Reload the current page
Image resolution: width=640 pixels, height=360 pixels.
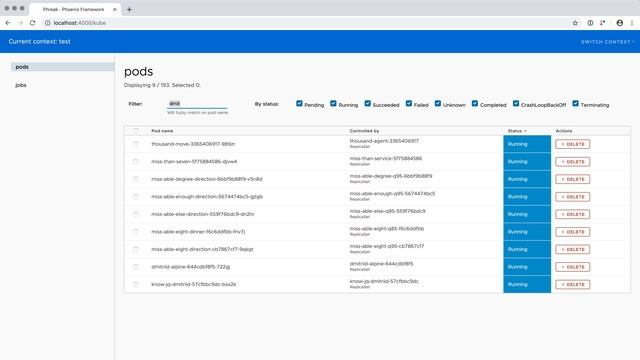click(33, 23)
